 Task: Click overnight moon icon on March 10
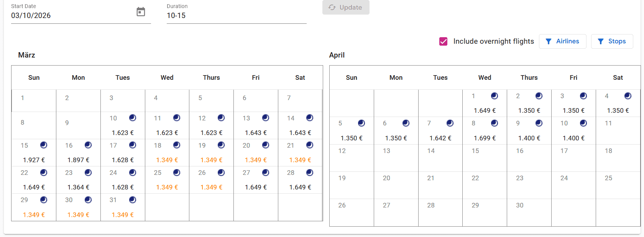click(x=133, y=118)
